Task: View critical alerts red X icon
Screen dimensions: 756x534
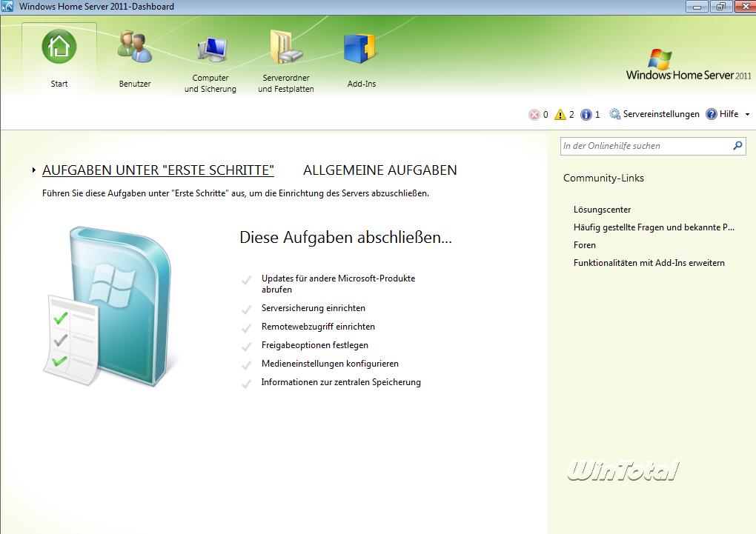Action: click(x=534, y=114)
